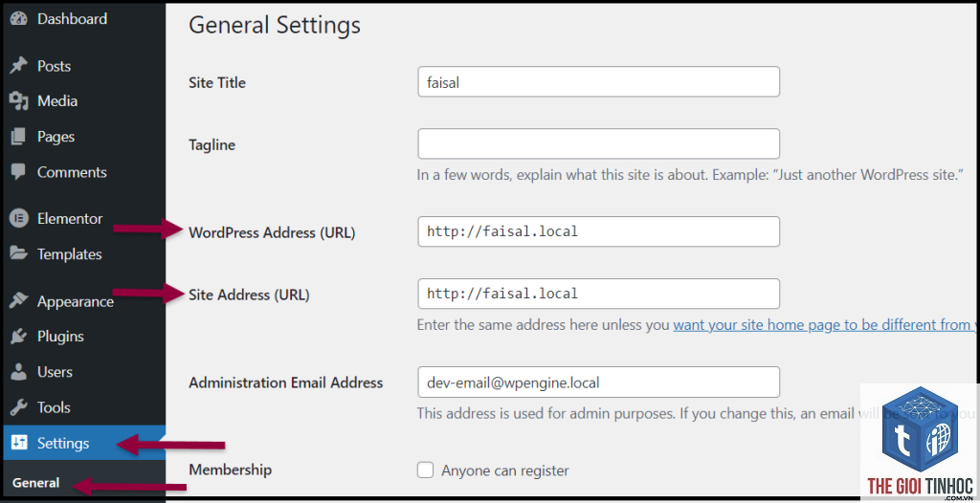Click the Site Address URL field
This screenshot has height=503, width=980.
pyautogui.click(x=598, y=293)
